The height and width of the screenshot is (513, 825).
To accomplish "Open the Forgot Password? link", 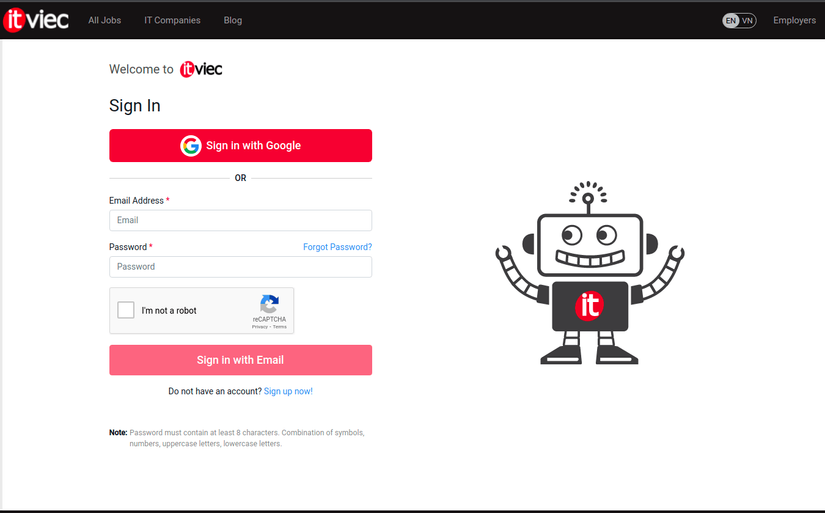I will tap(337, 247).
